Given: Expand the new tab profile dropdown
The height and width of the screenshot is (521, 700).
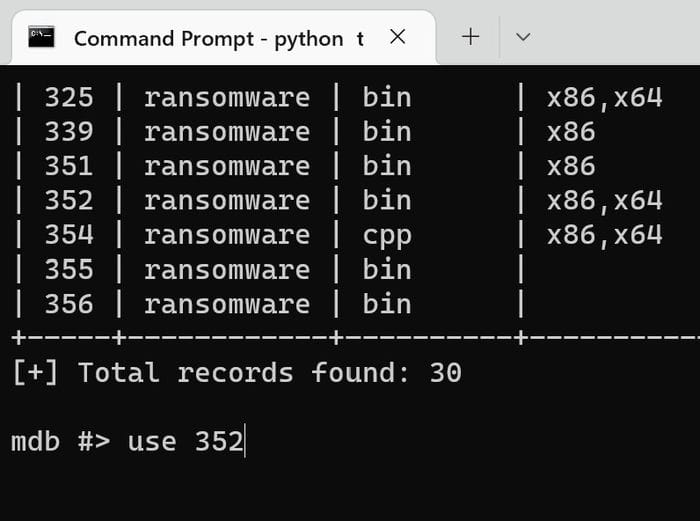Looking at the screenshot, I should click(x=522, y=37).
